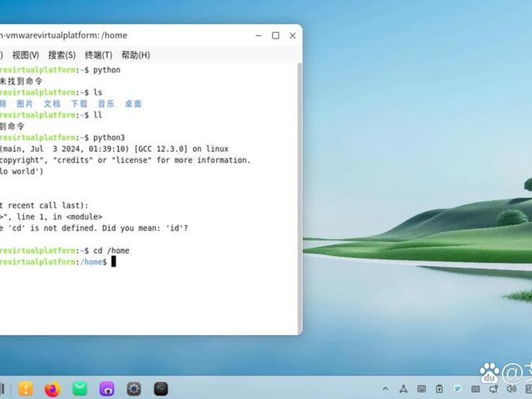Open the green app store taskbar icon

click(x=80, y=389)
